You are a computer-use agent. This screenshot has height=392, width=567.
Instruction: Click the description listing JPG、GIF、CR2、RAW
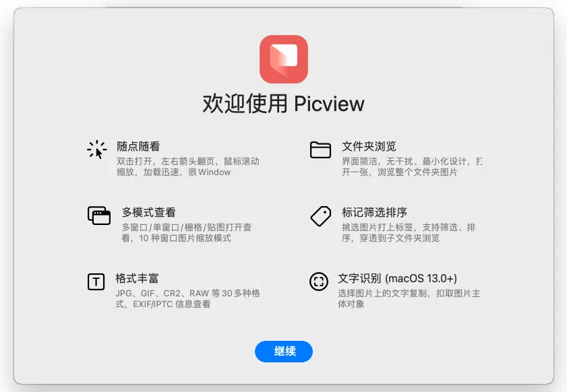pyautogui.click(x=187, y=299)
